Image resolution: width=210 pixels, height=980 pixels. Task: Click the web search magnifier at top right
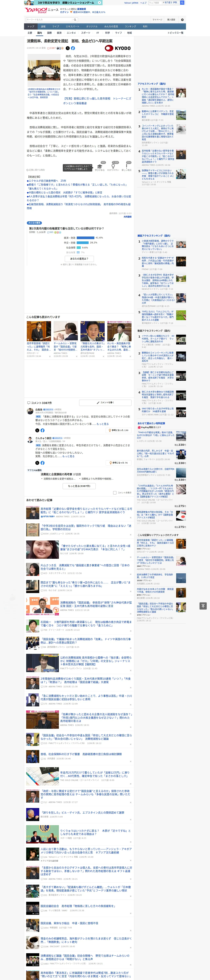(x=183, y=3)
